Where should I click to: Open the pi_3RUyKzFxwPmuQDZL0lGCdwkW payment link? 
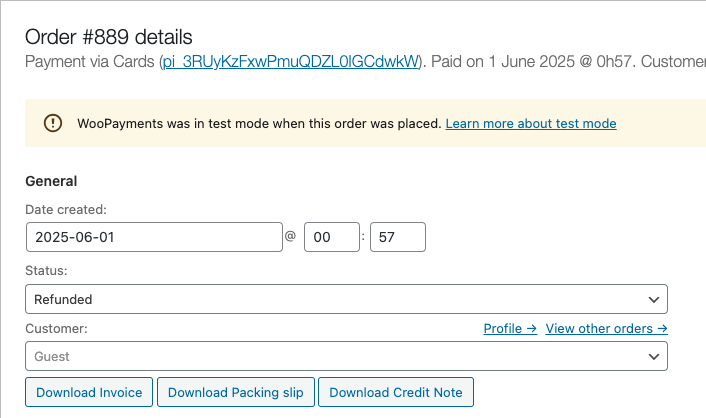click(x=291, y=61)
